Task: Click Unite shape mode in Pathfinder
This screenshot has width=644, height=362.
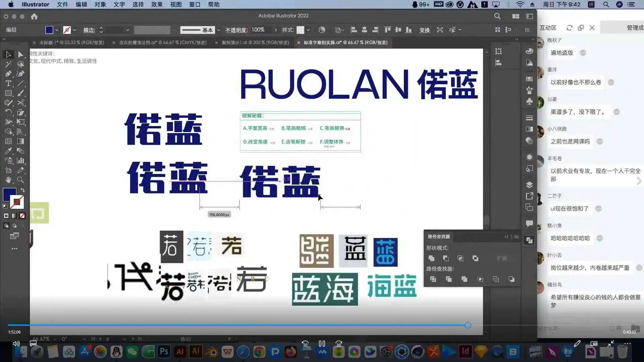Action: pyautogui.click(x=432, y=258)
